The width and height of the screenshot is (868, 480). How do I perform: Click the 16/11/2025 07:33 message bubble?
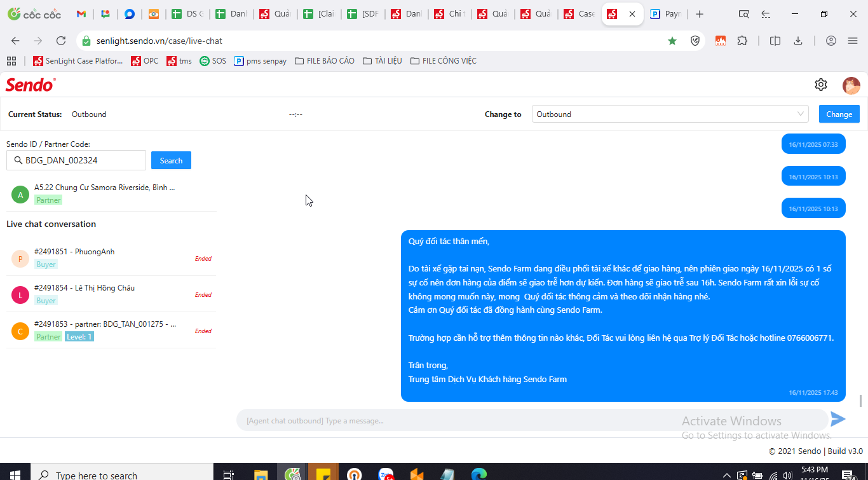click(x=813, y=144)
